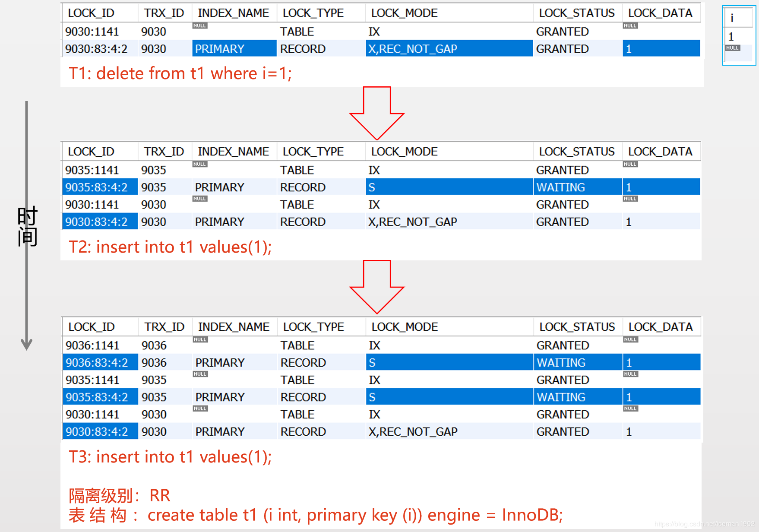
Task: Select highlighted 9030:83:4:2 cell in middle table
Action: pyautogui.click(x=100, y=222)
